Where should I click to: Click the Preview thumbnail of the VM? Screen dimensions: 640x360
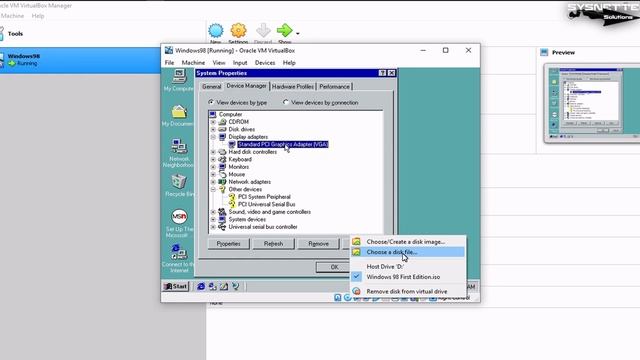click(x=592, y=103)
